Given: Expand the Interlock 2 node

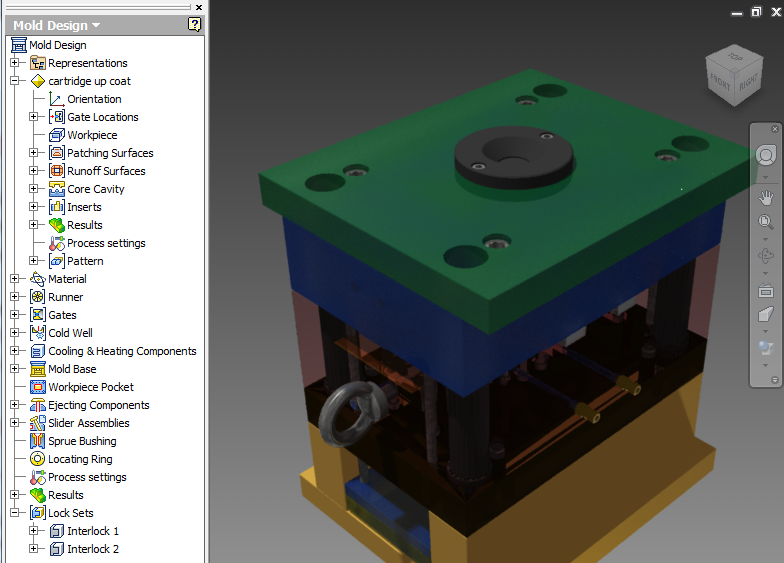Looking at the screenshot, I should pos(34,548).
